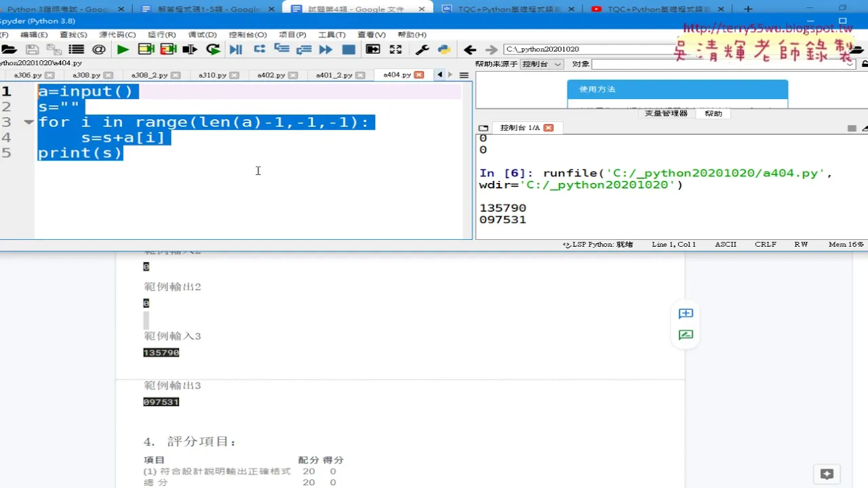Continue execution double-arrow debug icon

[325, 49]
